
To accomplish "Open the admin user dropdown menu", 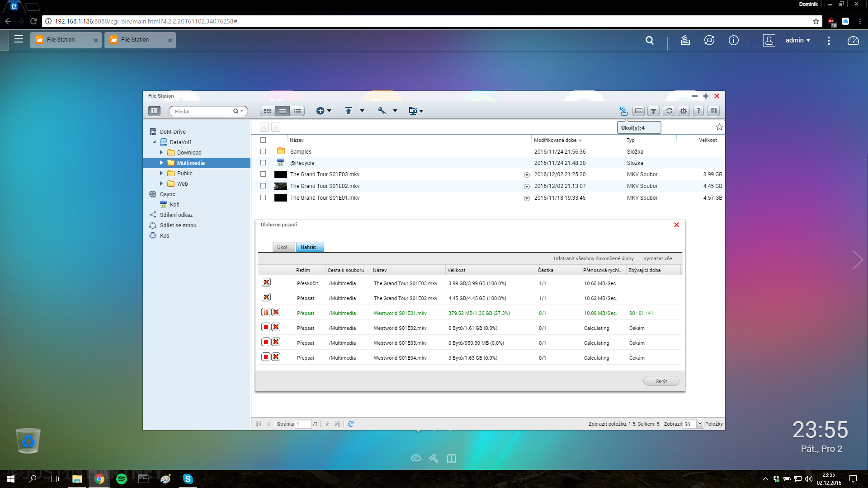I will point(798,41).
